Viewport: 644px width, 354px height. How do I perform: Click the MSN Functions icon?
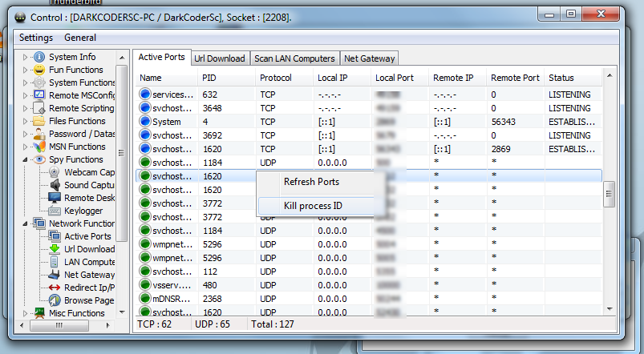point(38,147)
